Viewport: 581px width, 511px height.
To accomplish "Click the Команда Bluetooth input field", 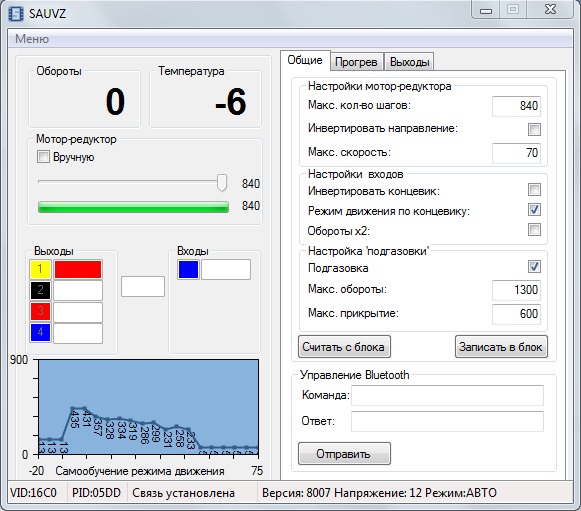I will click(x=447, y=395).
